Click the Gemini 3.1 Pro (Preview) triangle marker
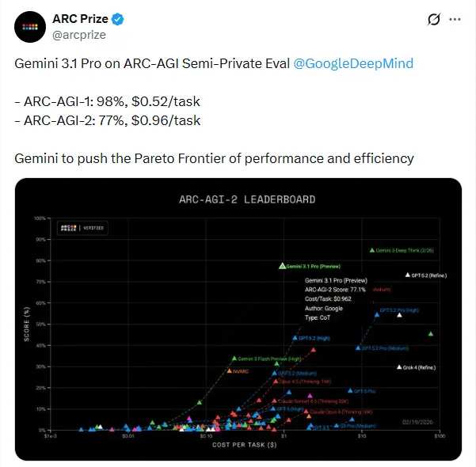The height and width of the screenshot is (467, 476). 282,266
